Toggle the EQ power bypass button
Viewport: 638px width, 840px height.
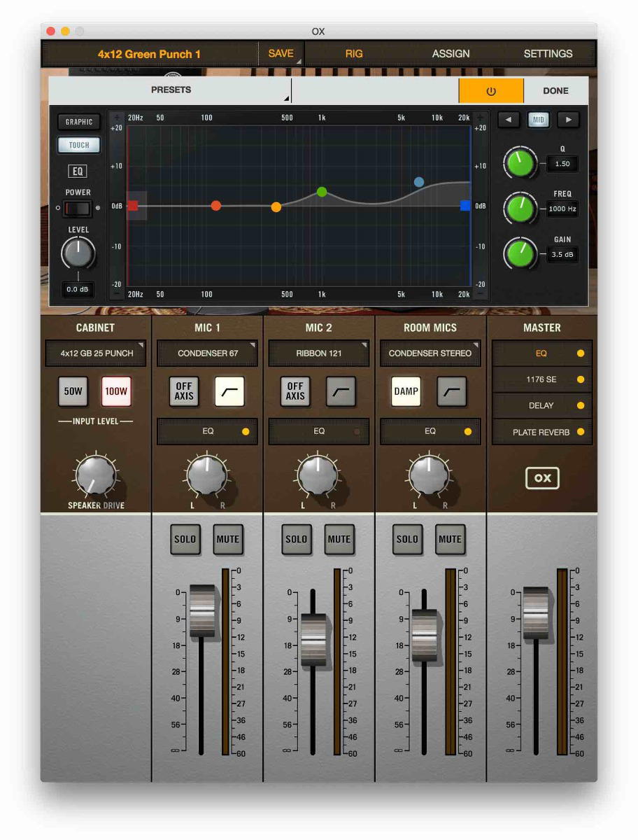pyautogui.click(x=490, y=90)
